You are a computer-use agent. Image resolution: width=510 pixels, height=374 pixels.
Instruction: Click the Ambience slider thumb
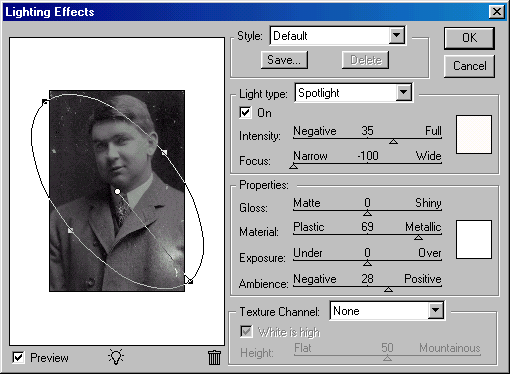[x=388, y=289]
